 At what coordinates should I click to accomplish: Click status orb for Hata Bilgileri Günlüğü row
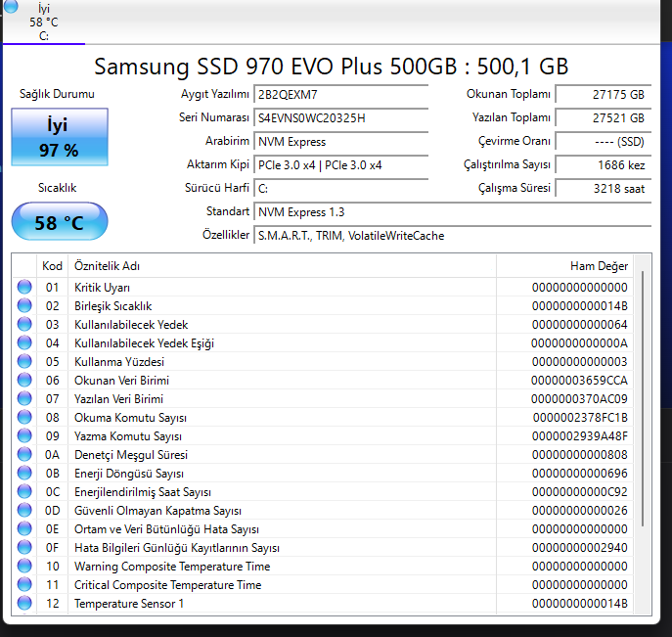tap(24, 547)
